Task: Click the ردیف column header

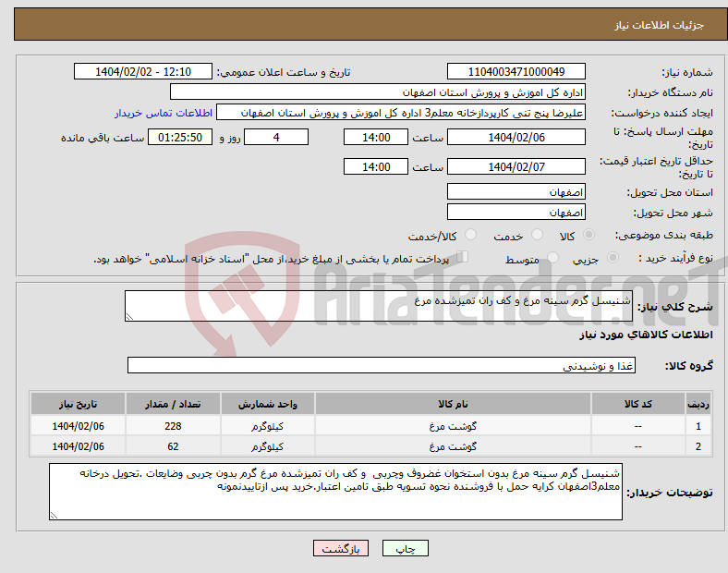Action: click(x=698, y=404)
